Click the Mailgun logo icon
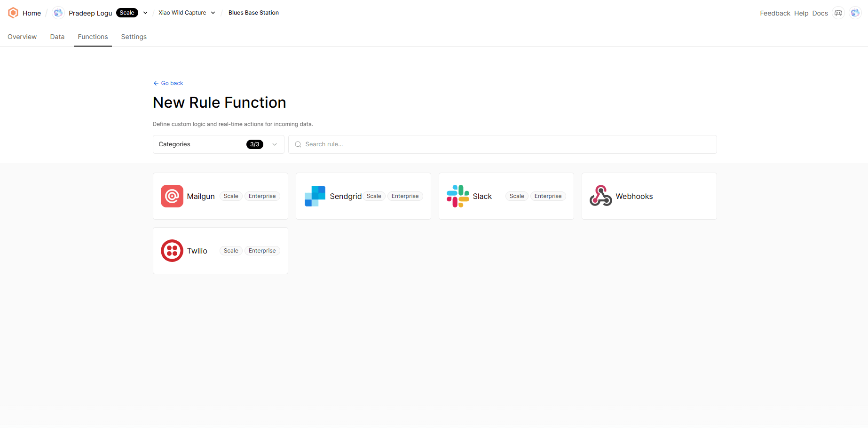This screenshot has height=428, width=868. pyautogui.click(x=172, y=196)
